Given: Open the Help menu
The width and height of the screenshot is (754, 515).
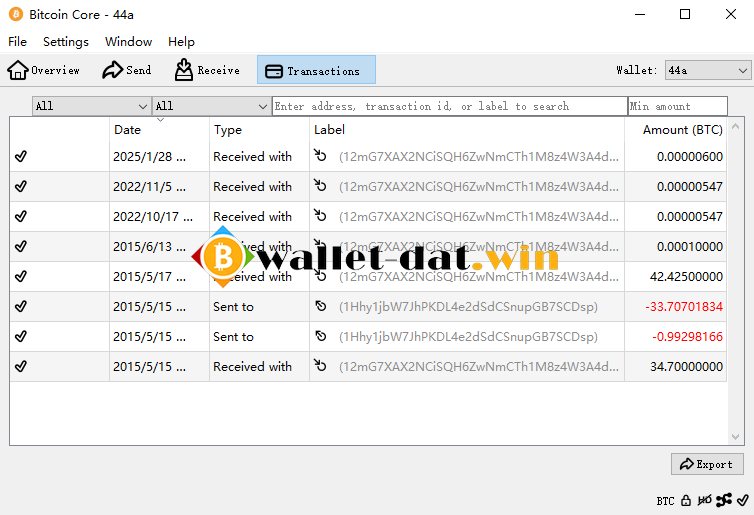Looking at the screenshot, I should [x=181, y=42].
